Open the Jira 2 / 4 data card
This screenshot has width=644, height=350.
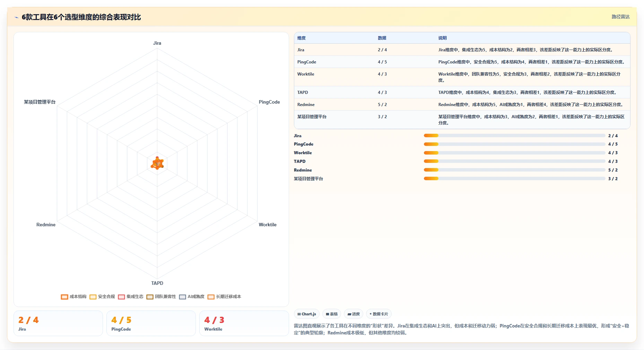[58, 323]
